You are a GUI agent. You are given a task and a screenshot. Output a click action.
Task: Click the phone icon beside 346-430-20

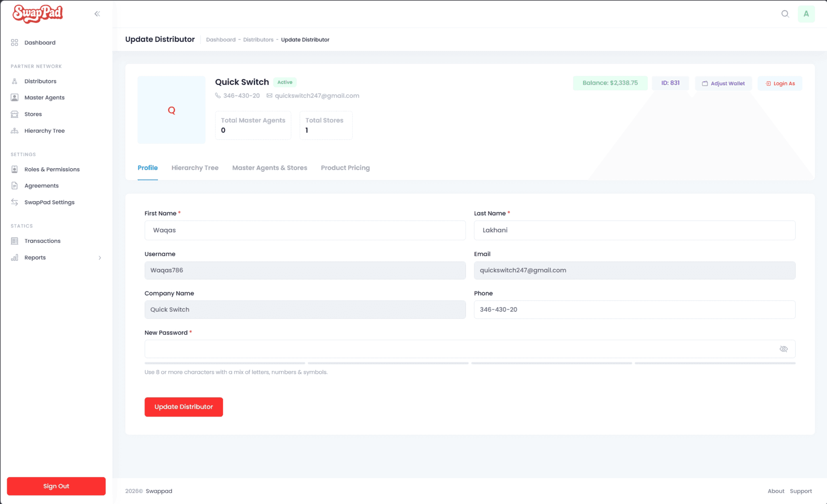point(218,96)
